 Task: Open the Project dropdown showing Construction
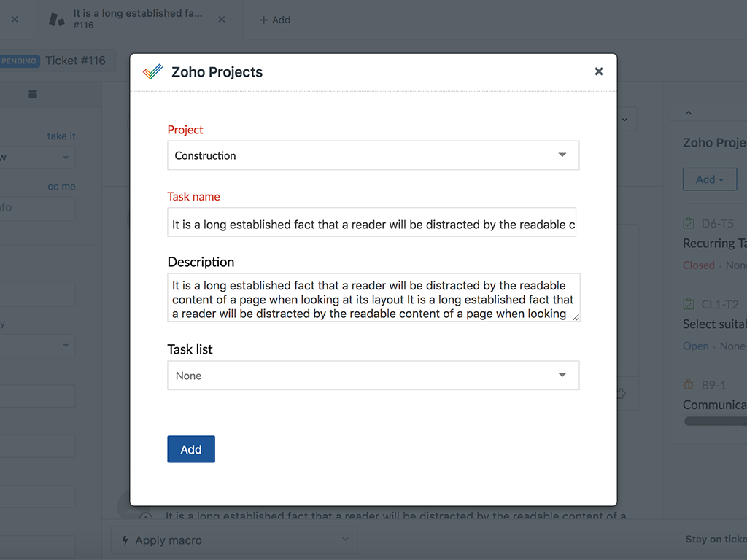coord(373,155)
